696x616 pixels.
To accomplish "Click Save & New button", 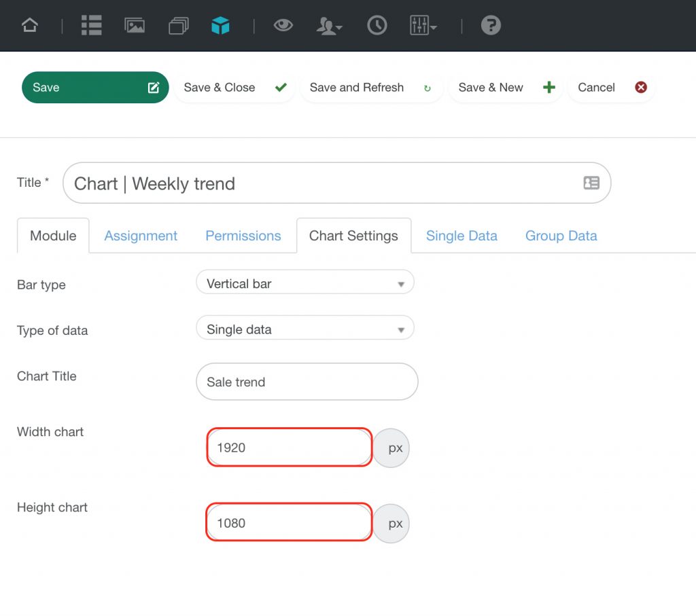I will [x=506, y=88].
